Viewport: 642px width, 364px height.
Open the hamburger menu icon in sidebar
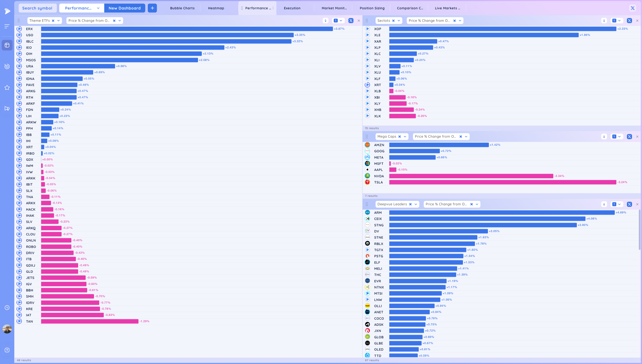pos(7,26)
